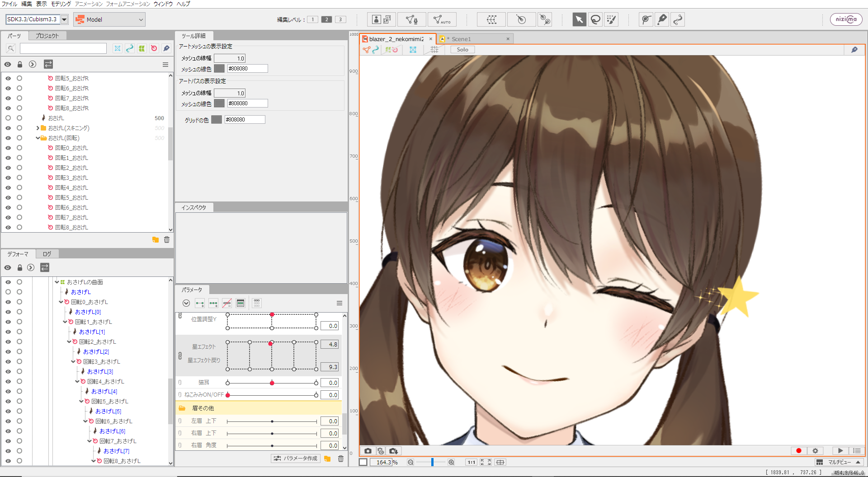Open the deformation brush tool
This screenshot has height=477, width=868.
point(646,19)
